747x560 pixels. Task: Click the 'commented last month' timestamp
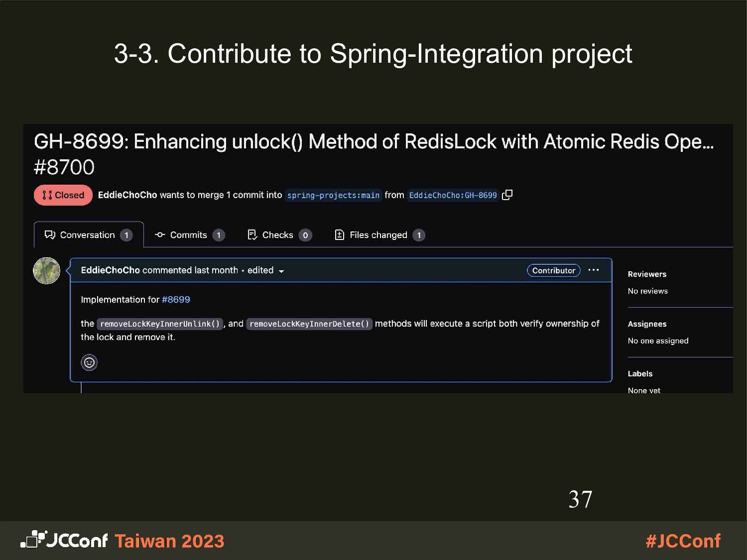click(x=190, y=270)
